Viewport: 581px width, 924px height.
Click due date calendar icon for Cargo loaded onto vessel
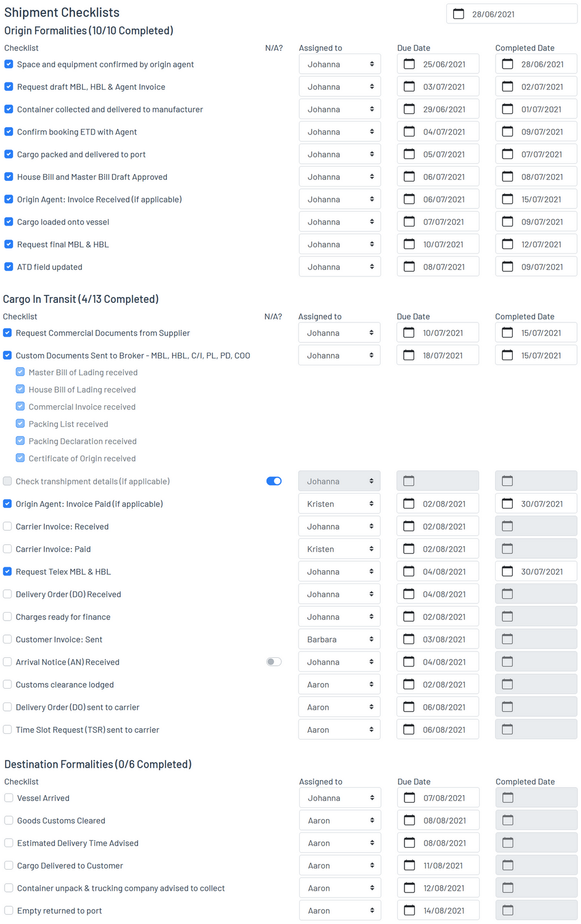pos(409,222)
